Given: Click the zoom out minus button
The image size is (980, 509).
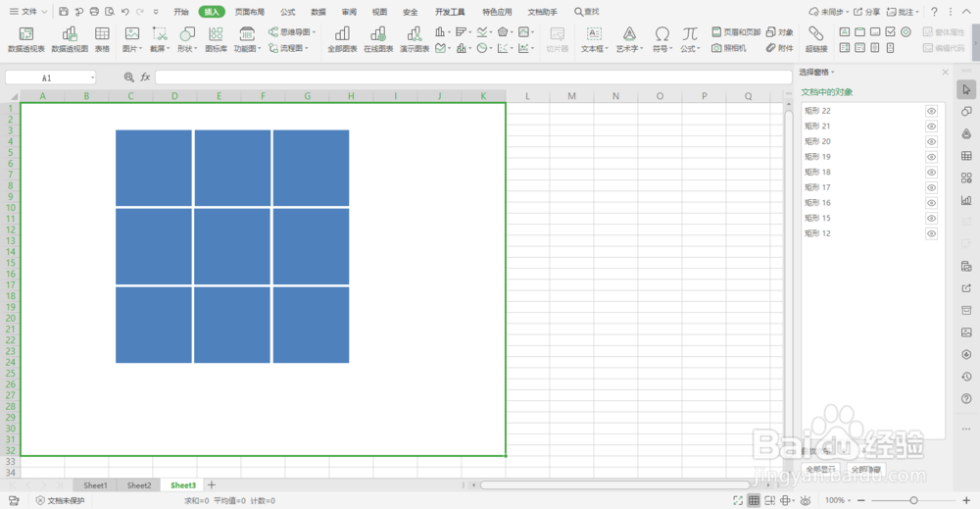Looking at the screenshot, I should click(861, 500).
